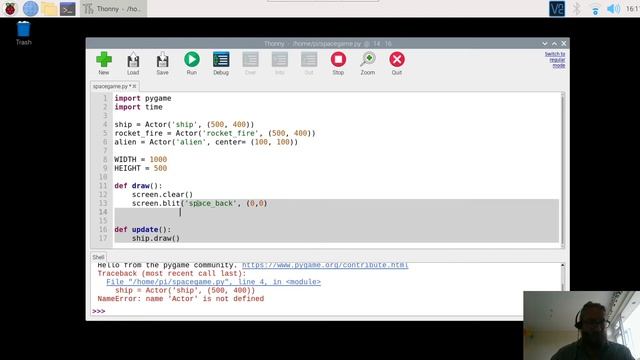Screen dimensions: 640x360
Task: Click the 'rocket_fire = Actor' line
Action: 215,133
